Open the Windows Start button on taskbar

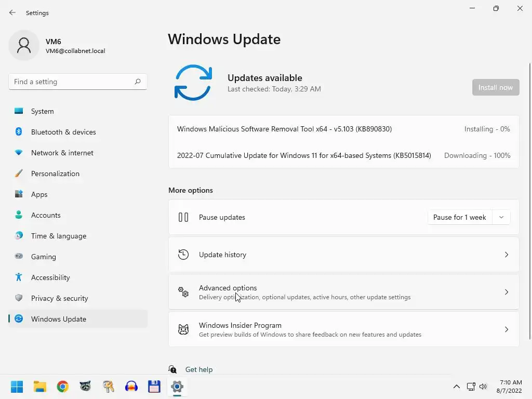point(17,387)
